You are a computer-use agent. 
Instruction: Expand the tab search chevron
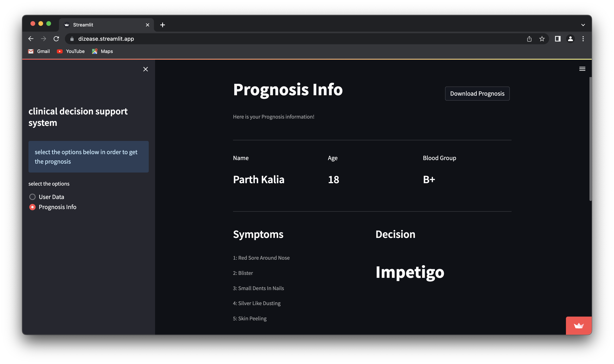[584, 25]
